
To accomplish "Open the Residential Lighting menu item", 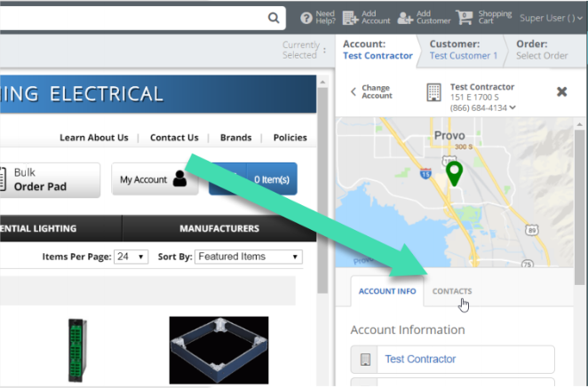I will pos(60,228).
